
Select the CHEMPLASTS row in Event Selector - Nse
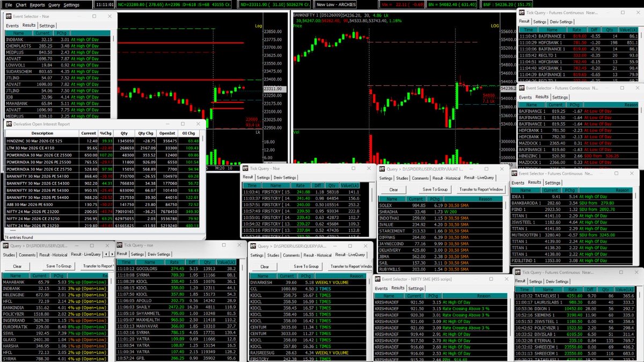tap(57, 46)
